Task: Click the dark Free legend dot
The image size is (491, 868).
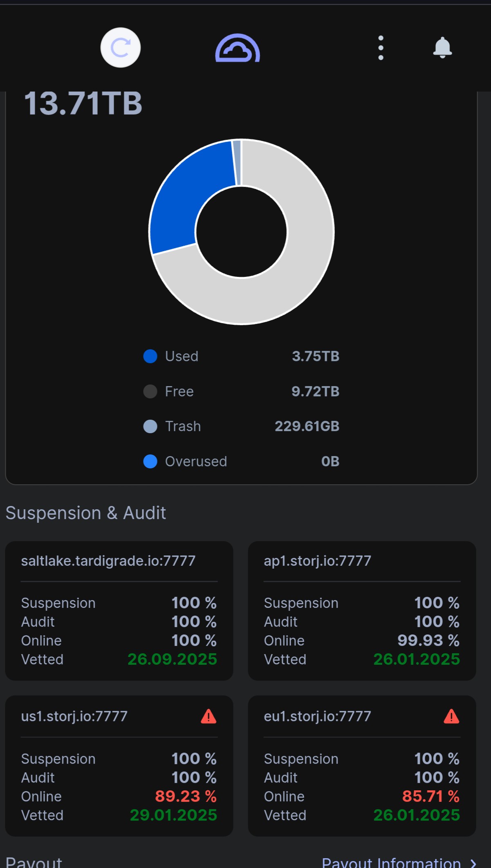Action: 150,391
